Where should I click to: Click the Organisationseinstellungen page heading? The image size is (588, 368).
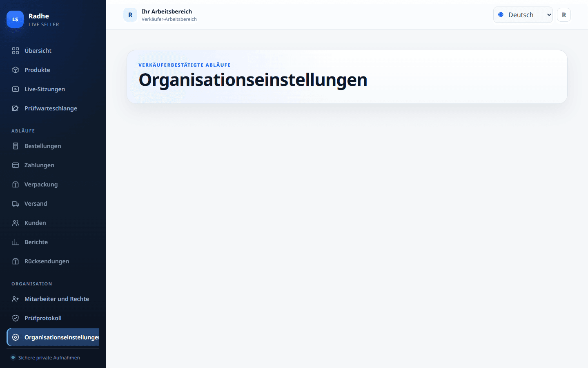[253, 80]
